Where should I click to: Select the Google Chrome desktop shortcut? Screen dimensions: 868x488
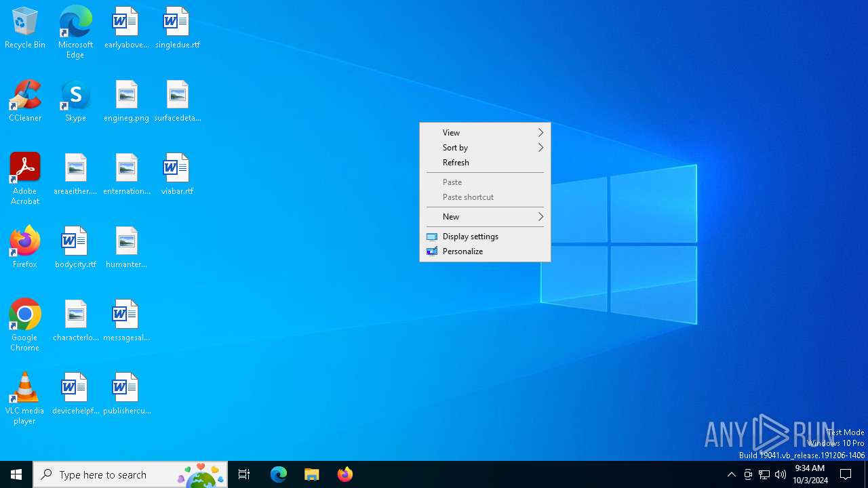(x=25, y=325)
